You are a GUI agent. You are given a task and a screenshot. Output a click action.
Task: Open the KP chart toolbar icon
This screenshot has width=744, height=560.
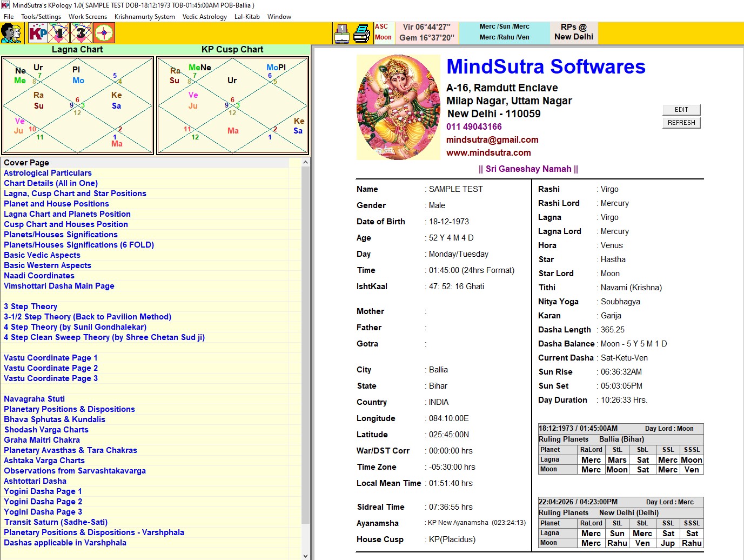pyautogui.click(x=38, y=33)
